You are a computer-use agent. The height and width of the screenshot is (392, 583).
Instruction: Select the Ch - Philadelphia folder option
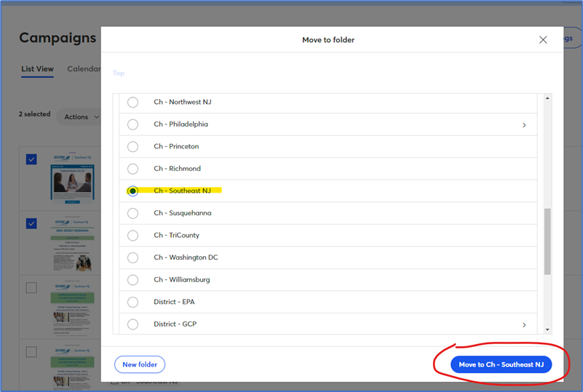[132, 124]
